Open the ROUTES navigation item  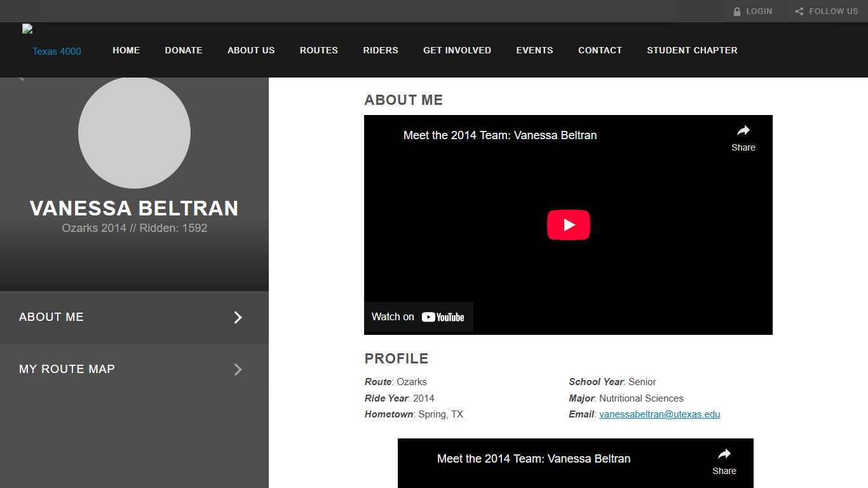point(318,50)
